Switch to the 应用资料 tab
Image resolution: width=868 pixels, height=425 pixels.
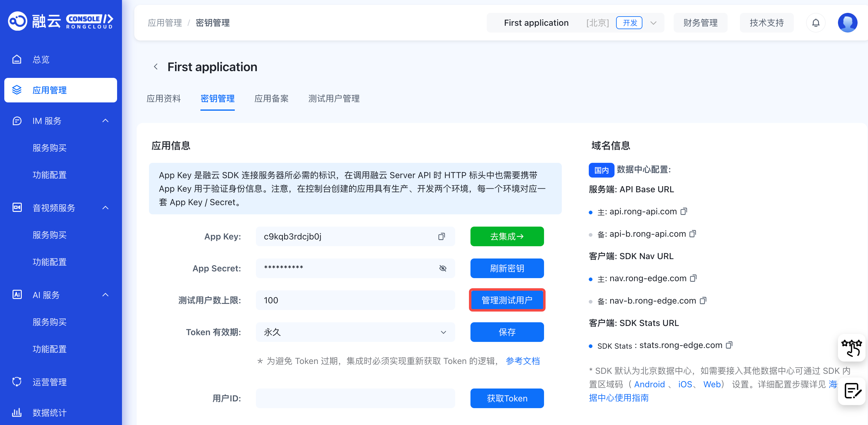click(164, 99)
